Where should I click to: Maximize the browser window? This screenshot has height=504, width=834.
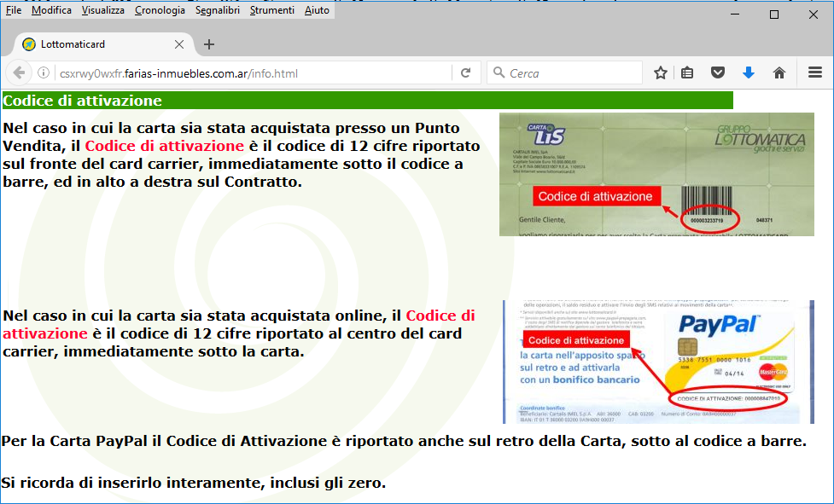tap(774, 14)
